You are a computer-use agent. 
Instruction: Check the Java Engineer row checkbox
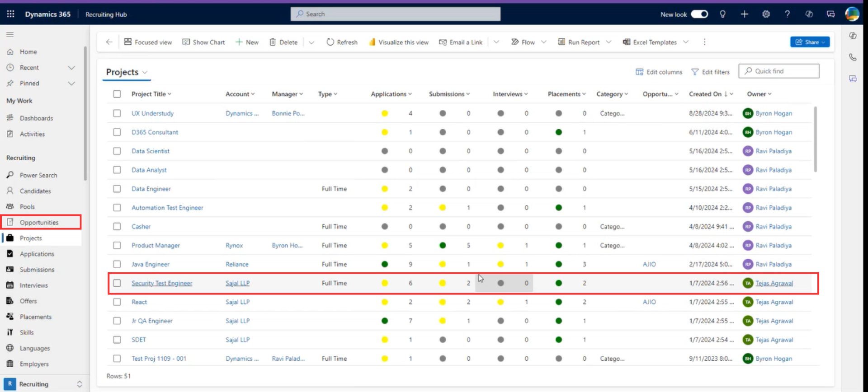click(x=117, y=264)
